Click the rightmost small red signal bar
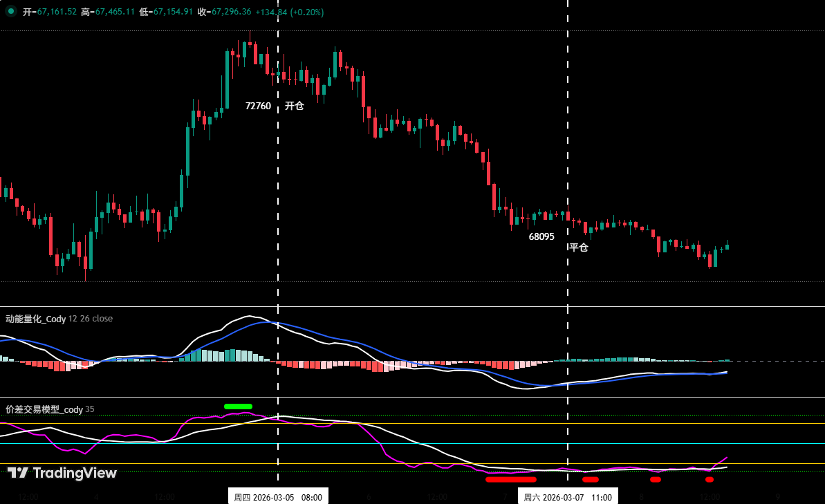The image size is (825, 504). (x=709, y=479)
